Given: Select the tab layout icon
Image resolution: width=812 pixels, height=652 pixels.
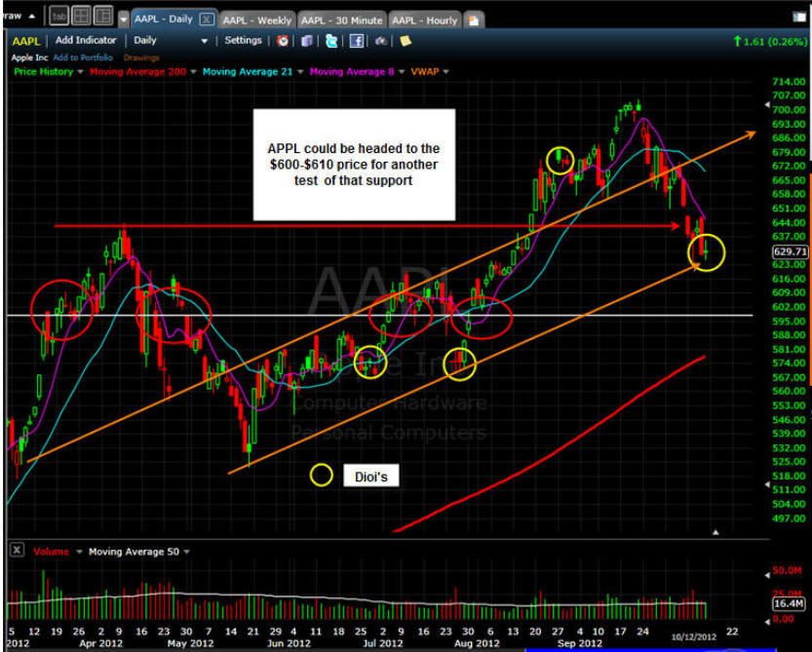Looking at the screenshot, I should (x=58, y=16).
